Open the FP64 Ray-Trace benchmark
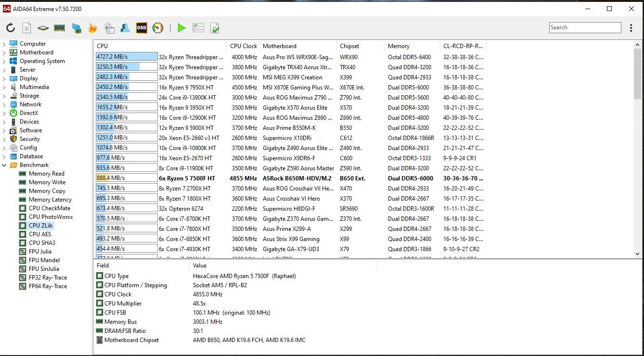The image size is (644, 356). 48,286
